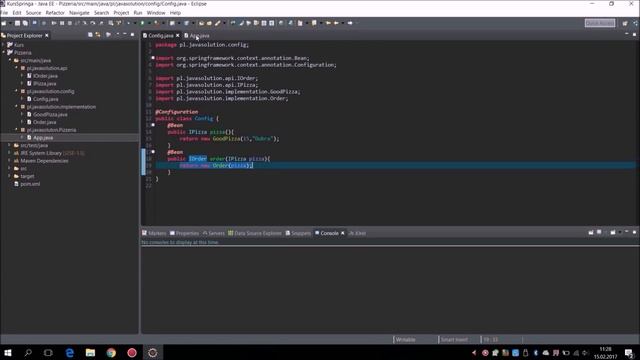Open the Navigate menu
Screen dimensions: 640x360
[79, 13]
